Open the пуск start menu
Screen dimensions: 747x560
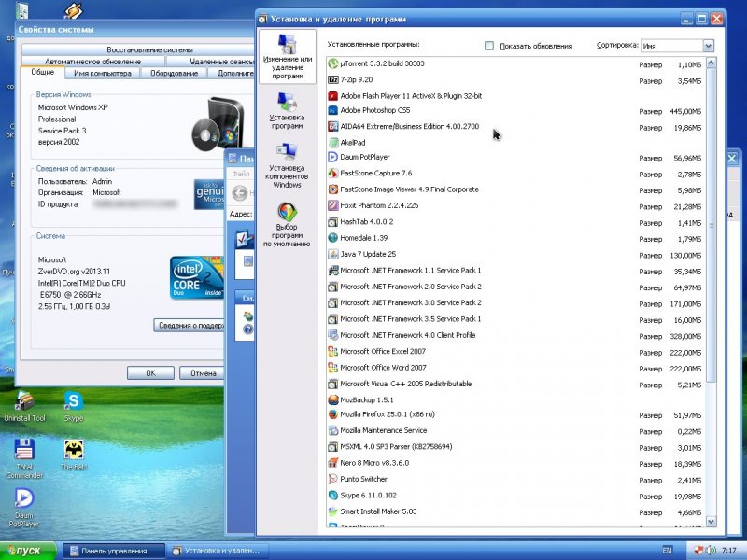pyautogui.click(x=29, y=551)
